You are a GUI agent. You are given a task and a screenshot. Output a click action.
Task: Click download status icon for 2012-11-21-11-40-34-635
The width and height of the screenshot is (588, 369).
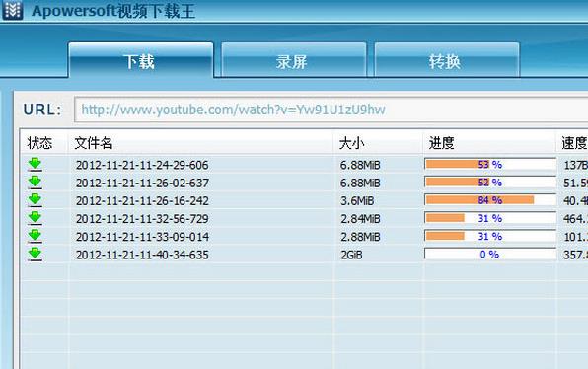(x=35, y=255)
